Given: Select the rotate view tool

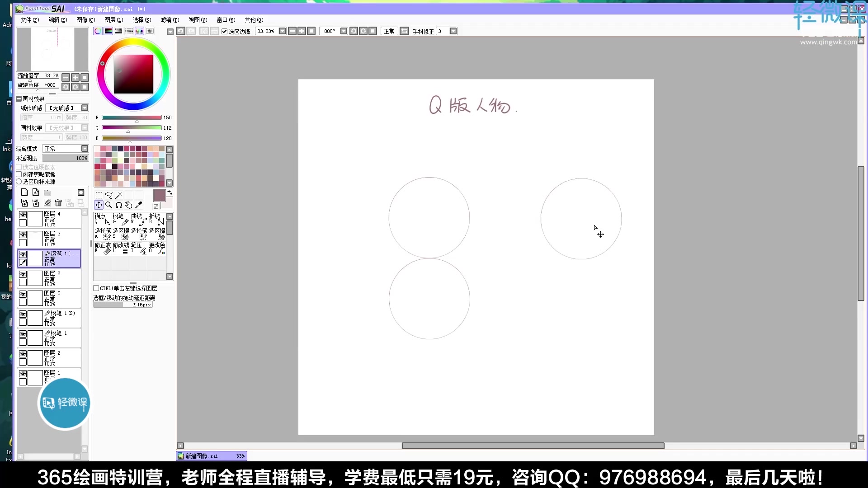Looking at the screenshot, I should 118,205.
